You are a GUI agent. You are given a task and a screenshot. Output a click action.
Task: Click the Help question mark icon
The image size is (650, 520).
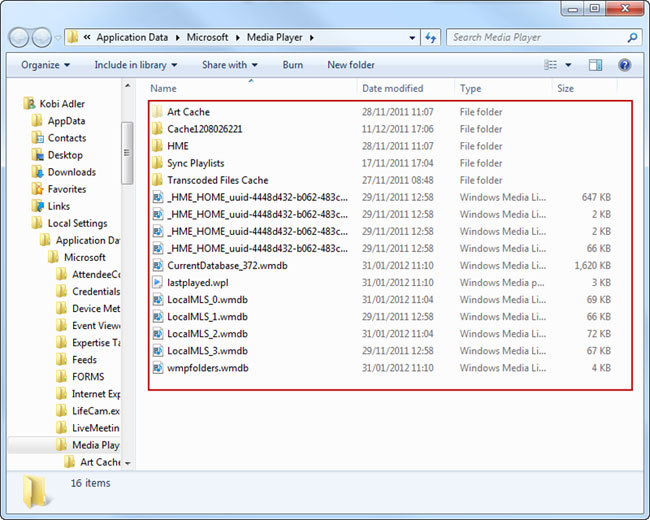(x=625, y=65)
